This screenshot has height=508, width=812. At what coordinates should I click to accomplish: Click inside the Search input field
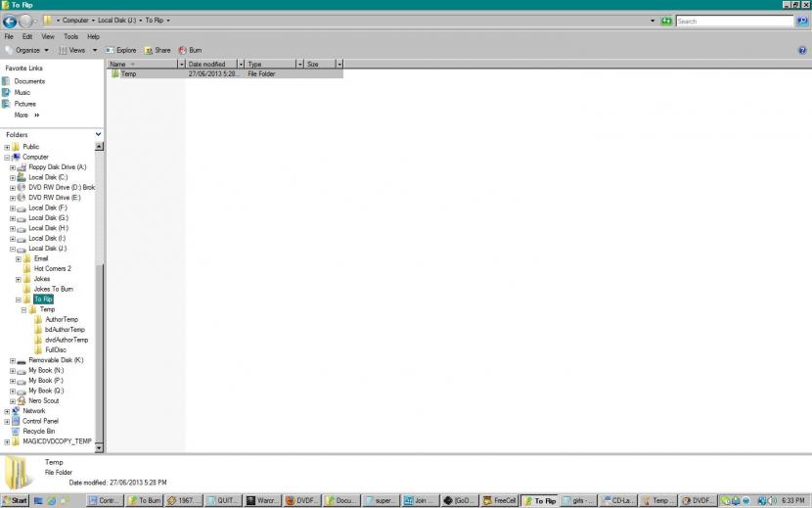pyautogui.click(x=735, y=22)
